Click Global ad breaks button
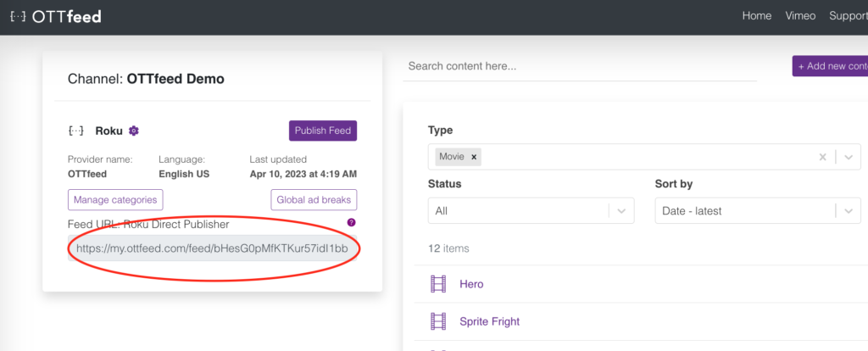The image size is (868, 351). tap(314, 200)
